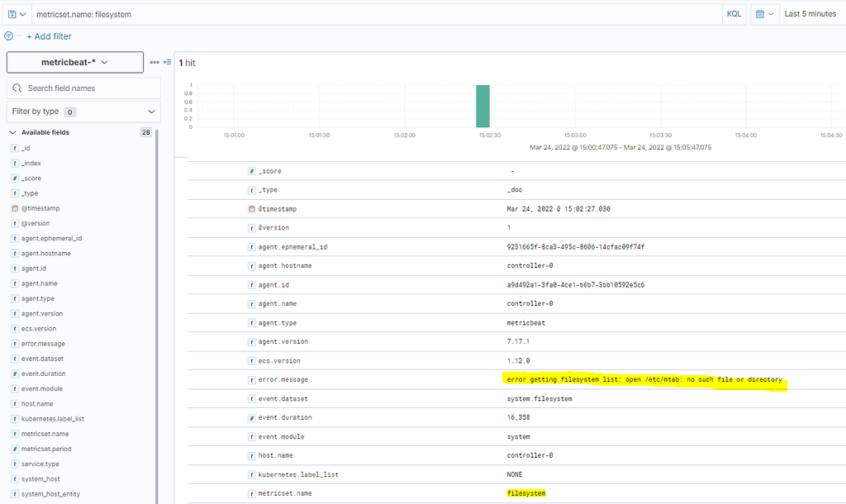The width and height of the screenshot is (846, 504).
Task: Click the '#' icon next to event.duration row
Action: coord(253,417)
